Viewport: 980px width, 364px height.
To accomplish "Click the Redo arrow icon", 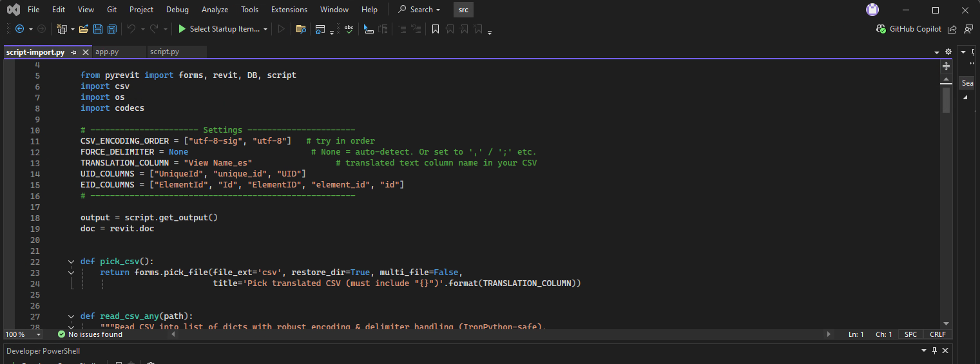I will [154, 29].
